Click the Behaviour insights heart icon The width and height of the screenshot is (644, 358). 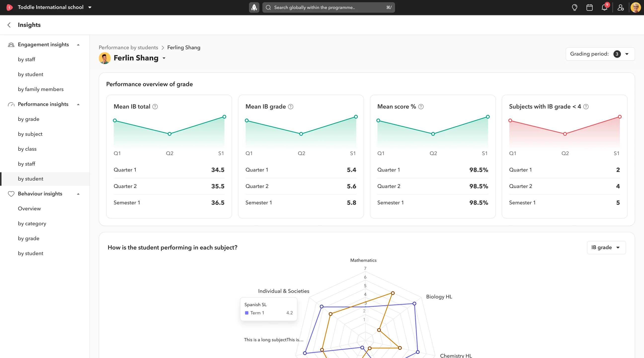11,194
